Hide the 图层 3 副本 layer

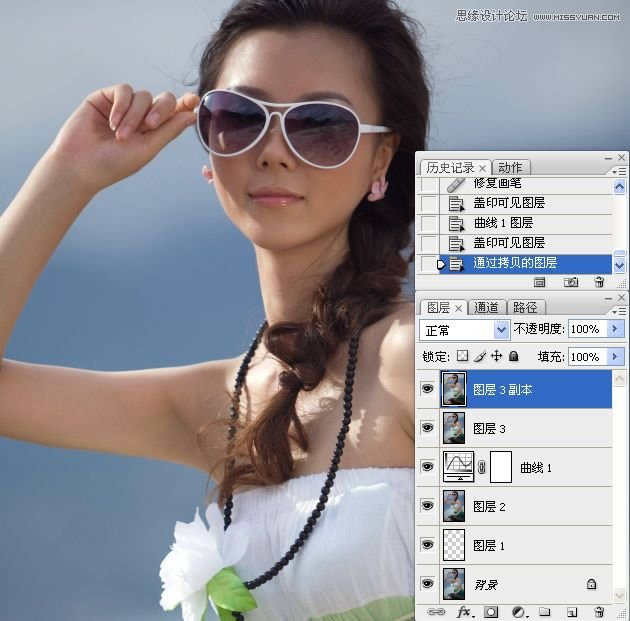pyautogui.click(x=428, y=389)
